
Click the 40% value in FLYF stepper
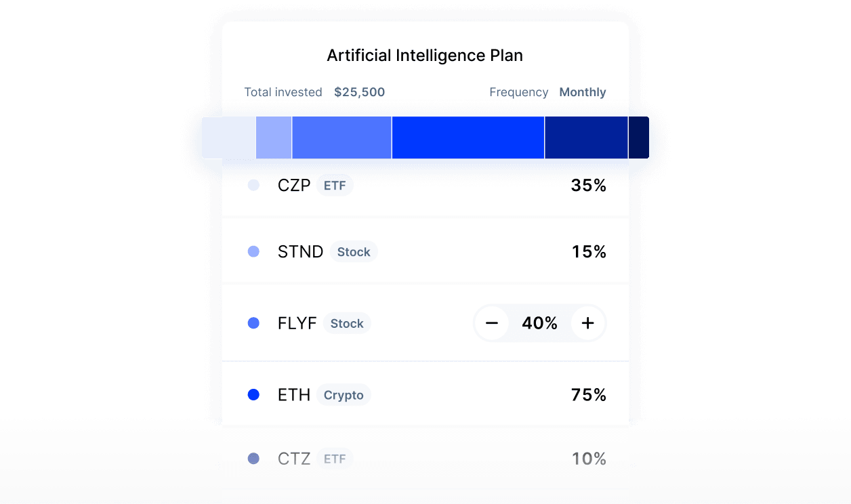click(x=539, y=324)
